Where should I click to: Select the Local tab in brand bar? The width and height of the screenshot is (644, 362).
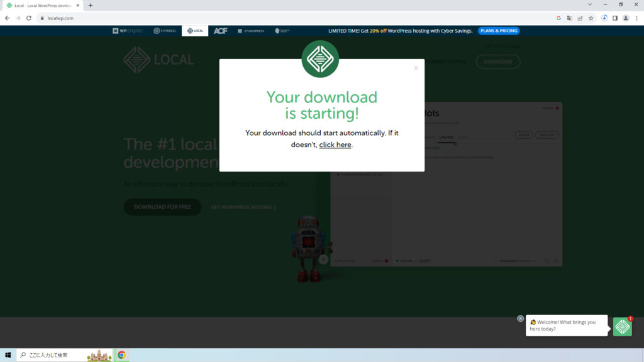(x=195, y=31)
